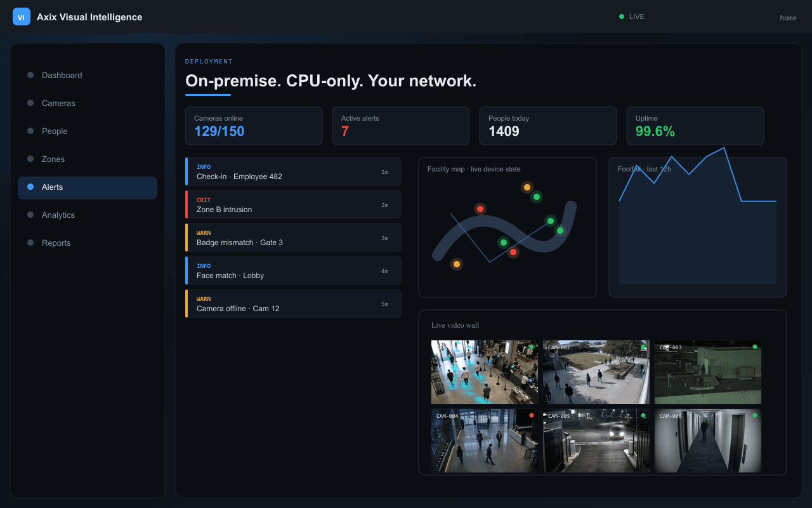The height and width of the screenshot is (508, 812).
Task: Open the unlabeled shopping mall camera feed
Action: 485,372
